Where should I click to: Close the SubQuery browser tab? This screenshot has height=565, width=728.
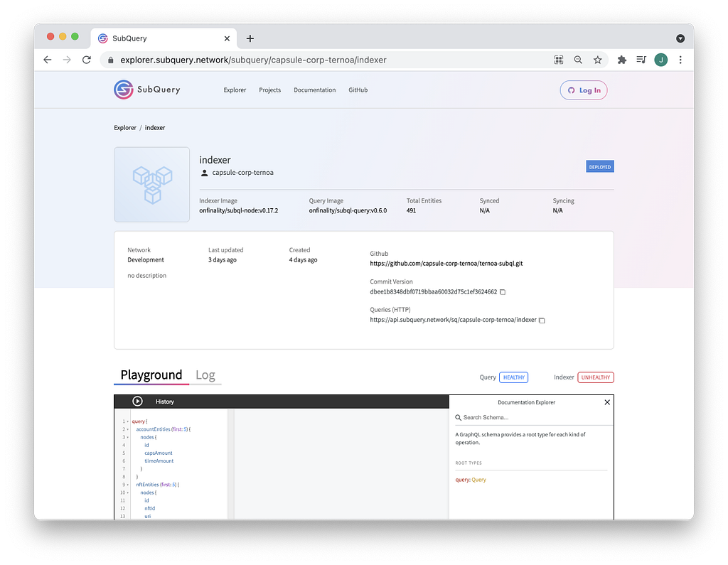coord(227,38)
